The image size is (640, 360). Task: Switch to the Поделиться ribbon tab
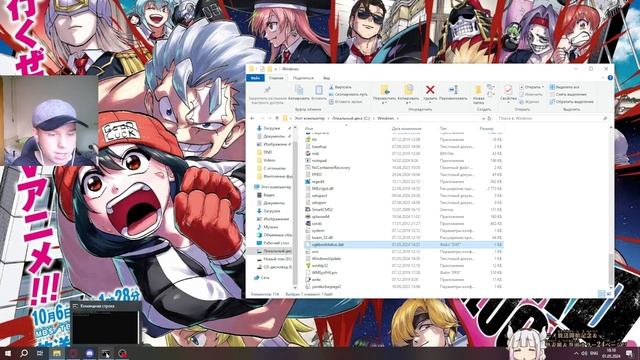303,78
